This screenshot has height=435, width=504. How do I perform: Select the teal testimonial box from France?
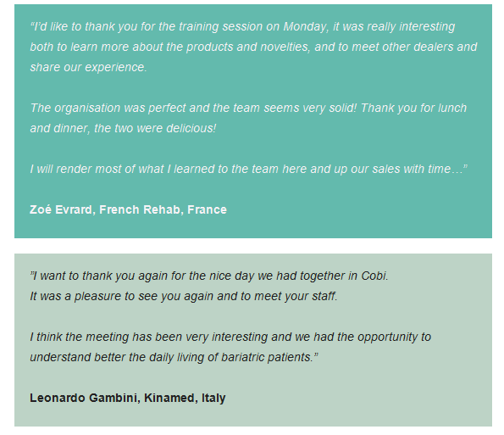point(253,121)
